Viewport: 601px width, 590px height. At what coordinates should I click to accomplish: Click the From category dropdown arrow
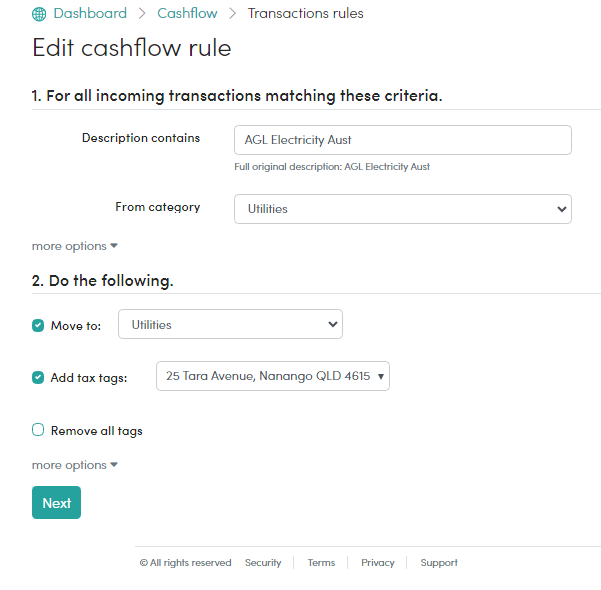coord(562,209)
